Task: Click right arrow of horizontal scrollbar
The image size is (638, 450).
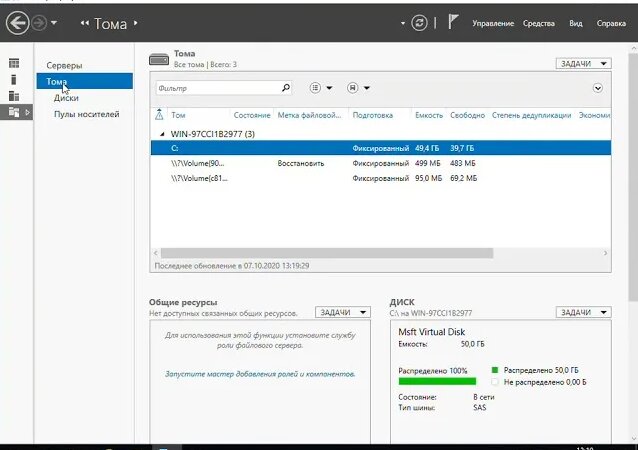Action: (x=605, y=253)
